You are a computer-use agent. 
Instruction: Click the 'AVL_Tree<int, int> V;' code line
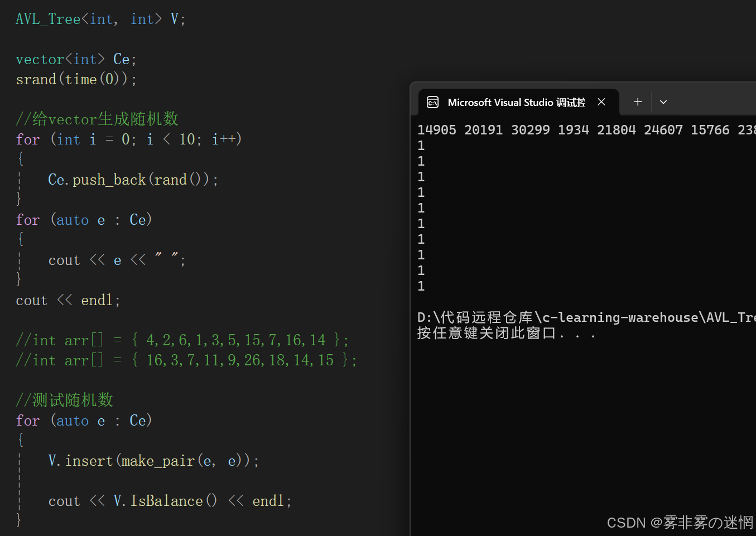pos(100,19)
